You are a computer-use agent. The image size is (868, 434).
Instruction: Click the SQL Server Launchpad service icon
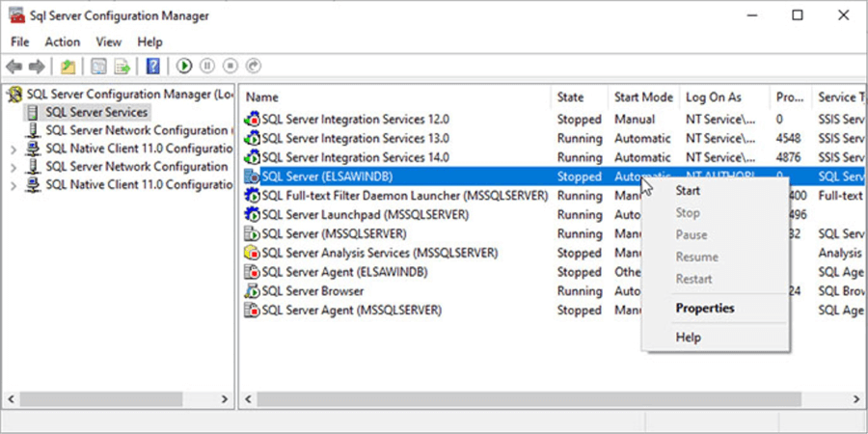coord(252,214)
